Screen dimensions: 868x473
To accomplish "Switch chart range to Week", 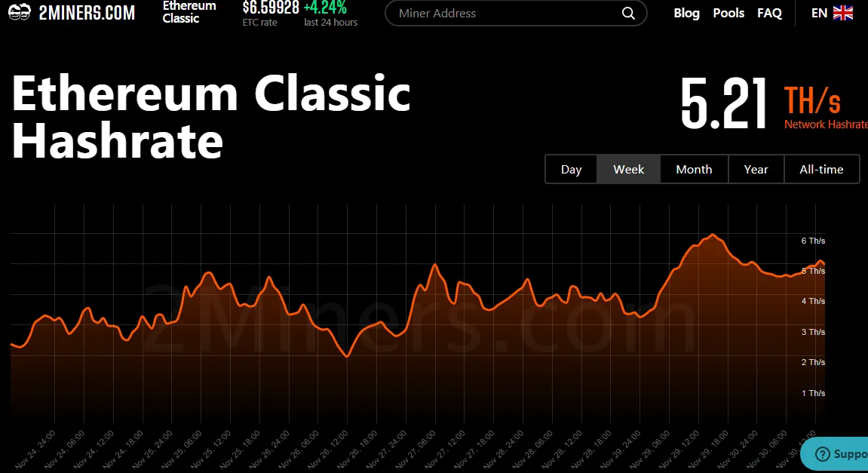I will (x=628, y=170).
